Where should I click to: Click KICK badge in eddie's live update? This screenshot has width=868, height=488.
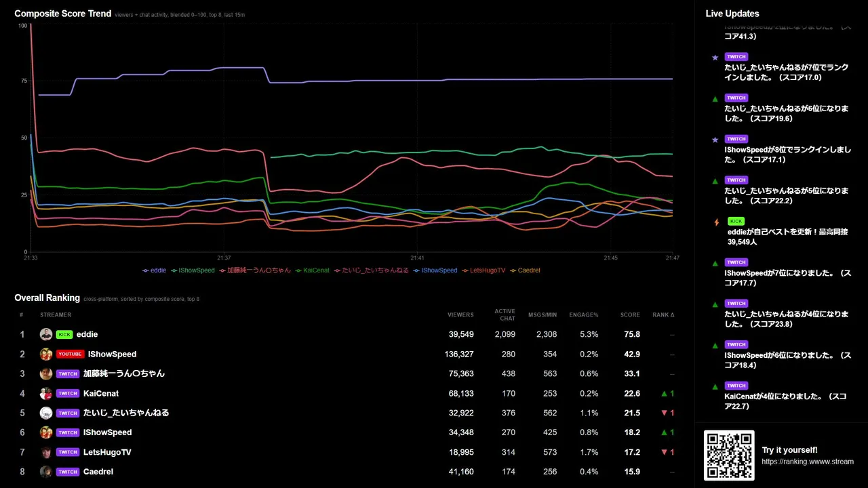tap(736, 221)
